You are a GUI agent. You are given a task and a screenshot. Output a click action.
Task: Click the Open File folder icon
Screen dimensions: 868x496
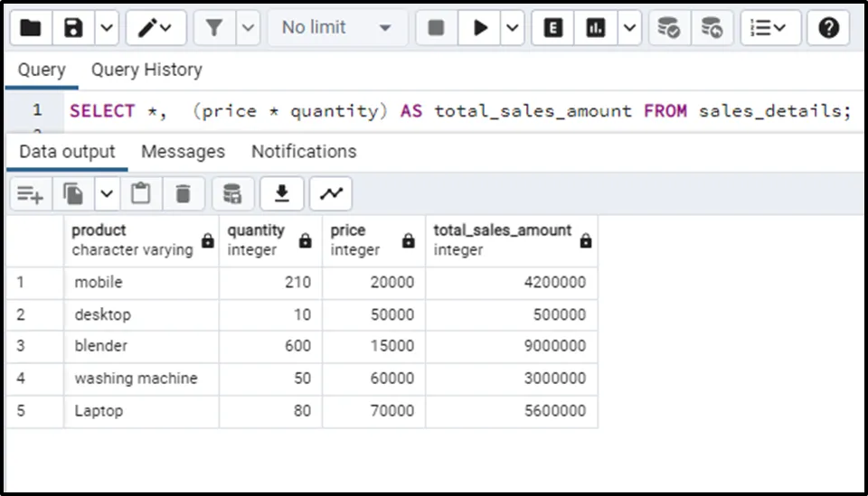(30, 28)
